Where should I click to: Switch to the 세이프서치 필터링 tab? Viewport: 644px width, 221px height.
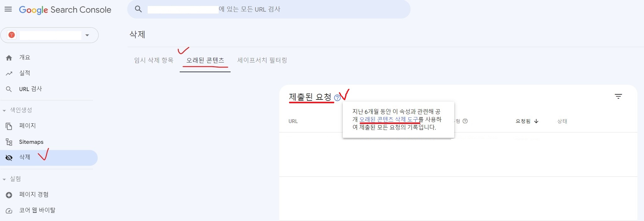pyautogui.click(x=263, y=60)
